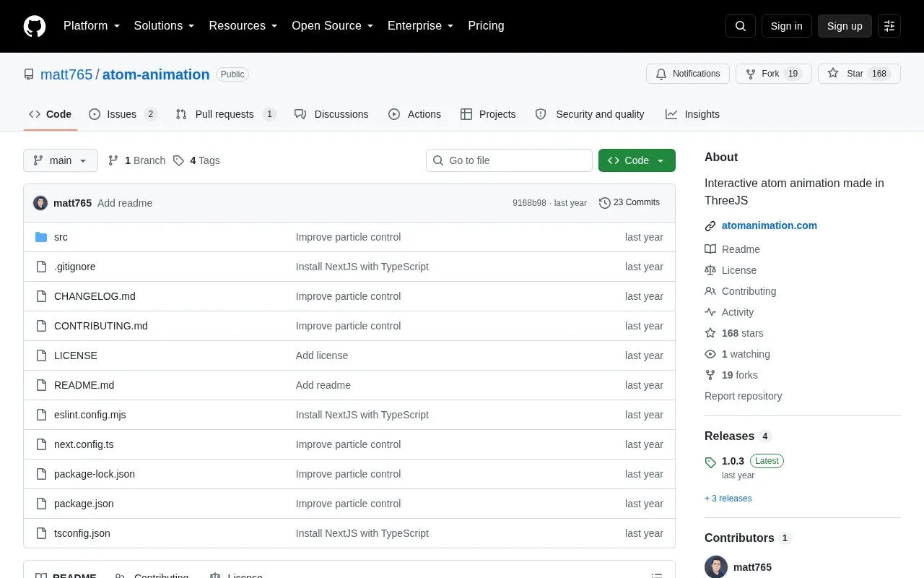This screenshot has width=924, height=578.
Task: Open the CHANGELOG.md file
Action: [x=95, y=296]
